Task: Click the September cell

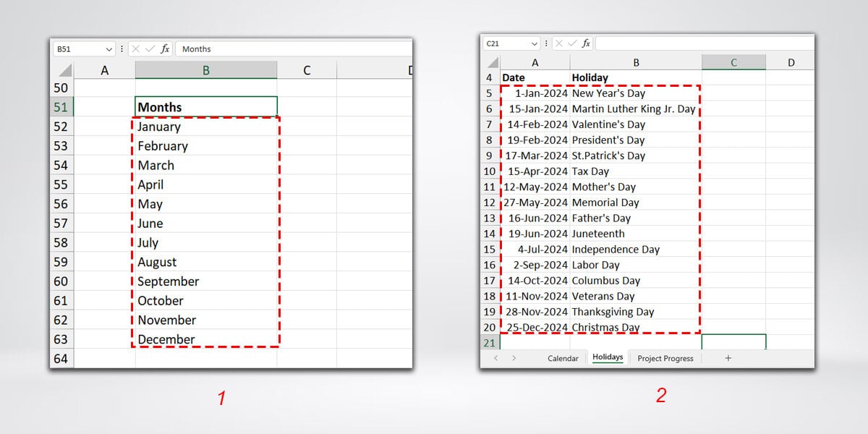Action: coord(206,281)
